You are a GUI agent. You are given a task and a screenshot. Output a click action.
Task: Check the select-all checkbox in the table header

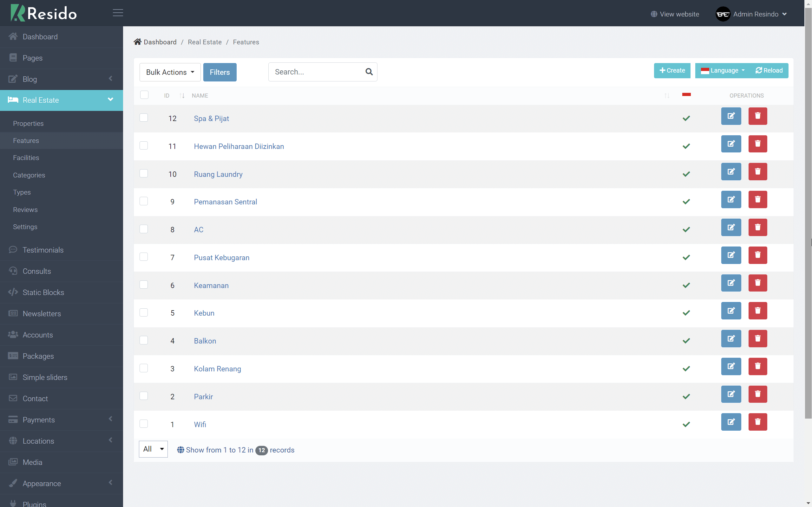tap(144, 94)
